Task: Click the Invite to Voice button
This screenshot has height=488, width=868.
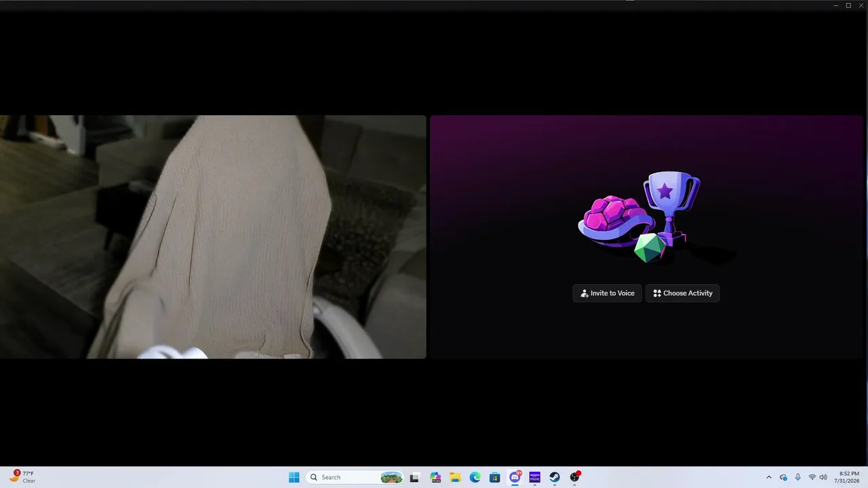Action: tap(607, 293)
